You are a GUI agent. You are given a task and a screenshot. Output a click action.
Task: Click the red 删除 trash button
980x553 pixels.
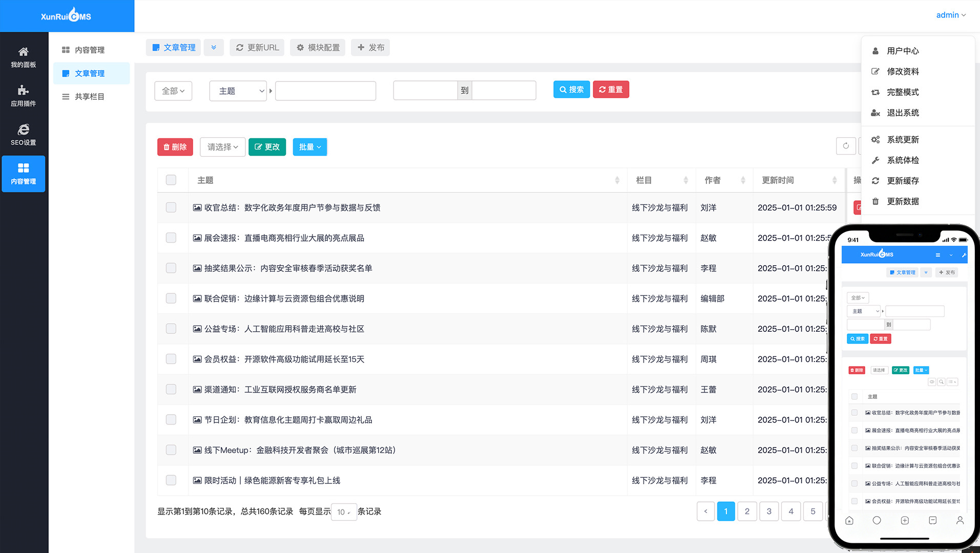pos(175,147)
